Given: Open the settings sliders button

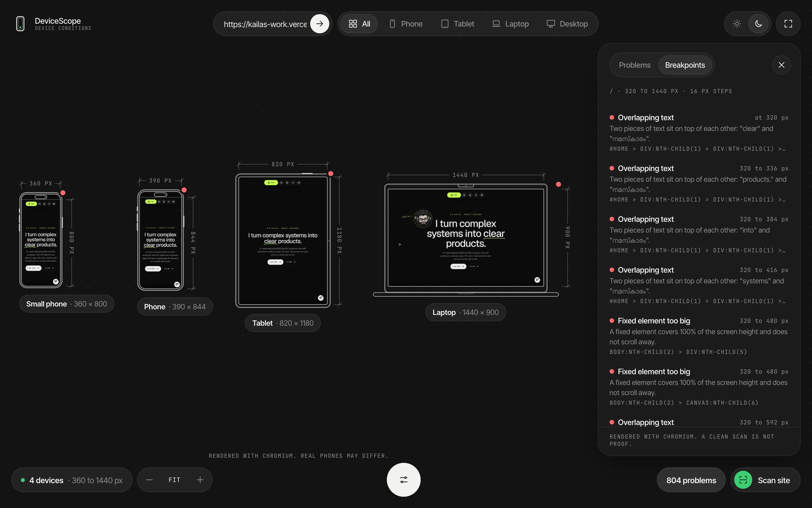Looking at the screenshot, I should point(404,480).
